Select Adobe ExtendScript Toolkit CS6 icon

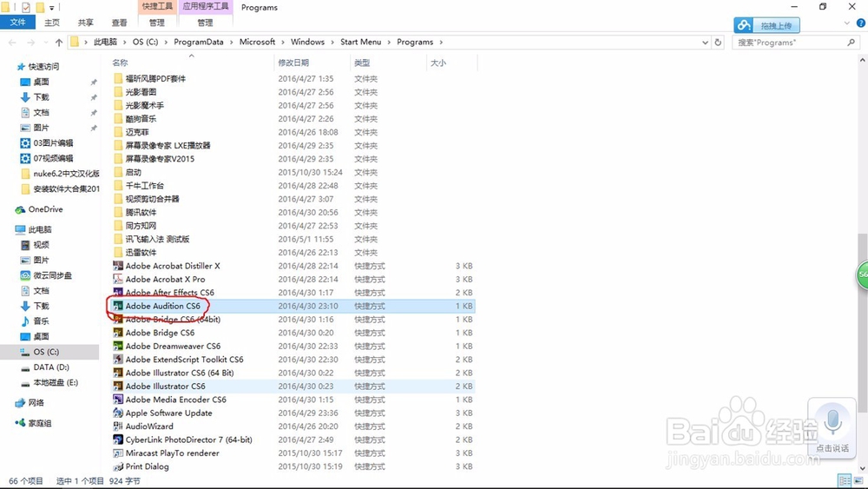(x=118, y=360)
